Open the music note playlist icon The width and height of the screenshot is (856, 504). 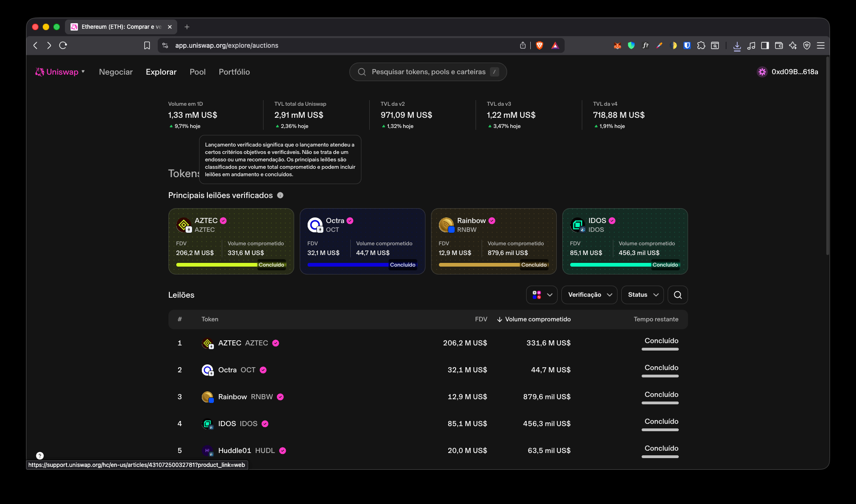coord(751,45)
